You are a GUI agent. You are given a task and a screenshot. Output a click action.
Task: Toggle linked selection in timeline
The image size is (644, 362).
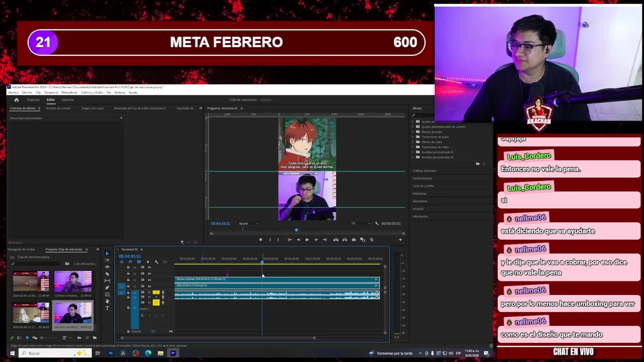[x=139, y=262]
